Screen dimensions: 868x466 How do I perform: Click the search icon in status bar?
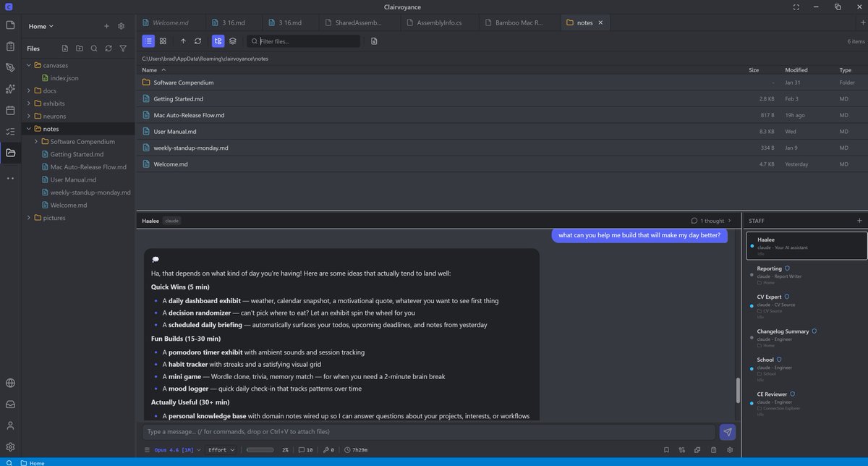click(8, 462)
